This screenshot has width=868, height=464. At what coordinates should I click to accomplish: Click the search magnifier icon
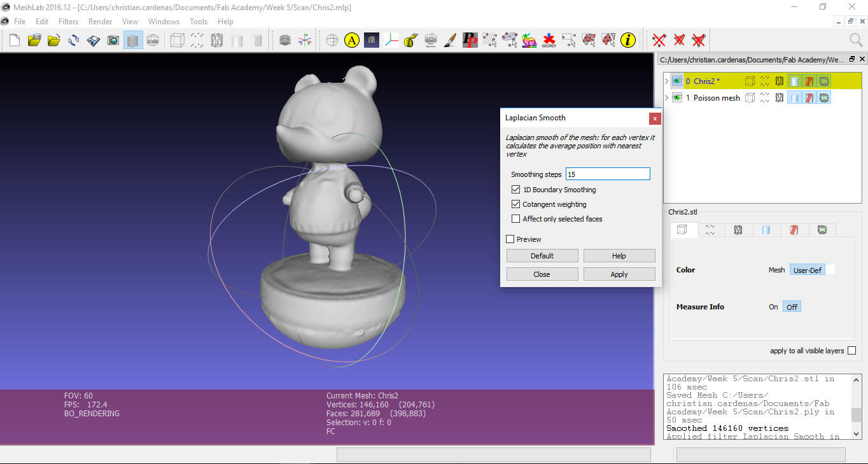(857, 41)
